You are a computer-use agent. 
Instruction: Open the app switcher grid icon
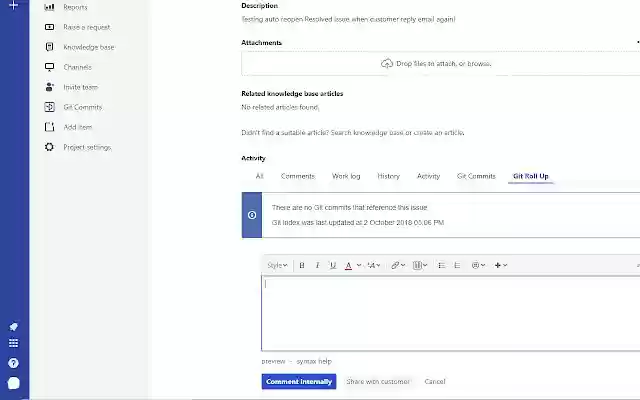[13, 343]
